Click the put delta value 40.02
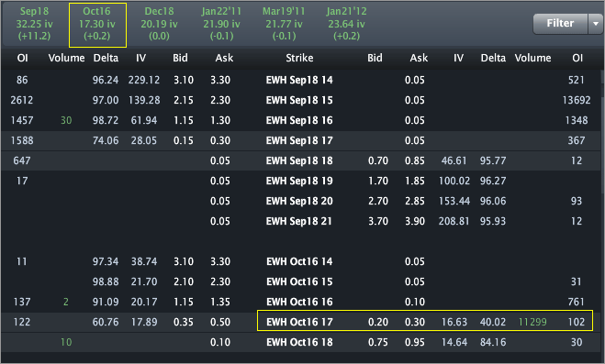 (x=493, y=322)
